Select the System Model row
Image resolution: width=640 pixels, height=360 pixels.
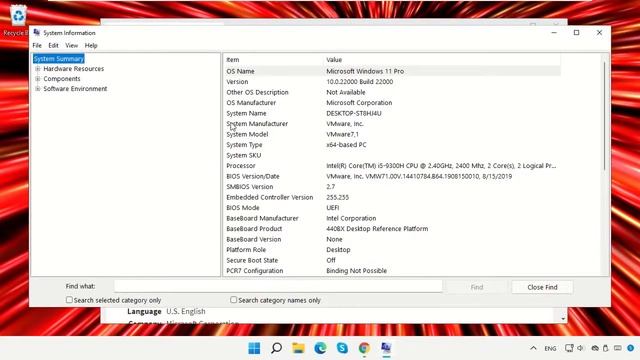[x=392, y=134]
